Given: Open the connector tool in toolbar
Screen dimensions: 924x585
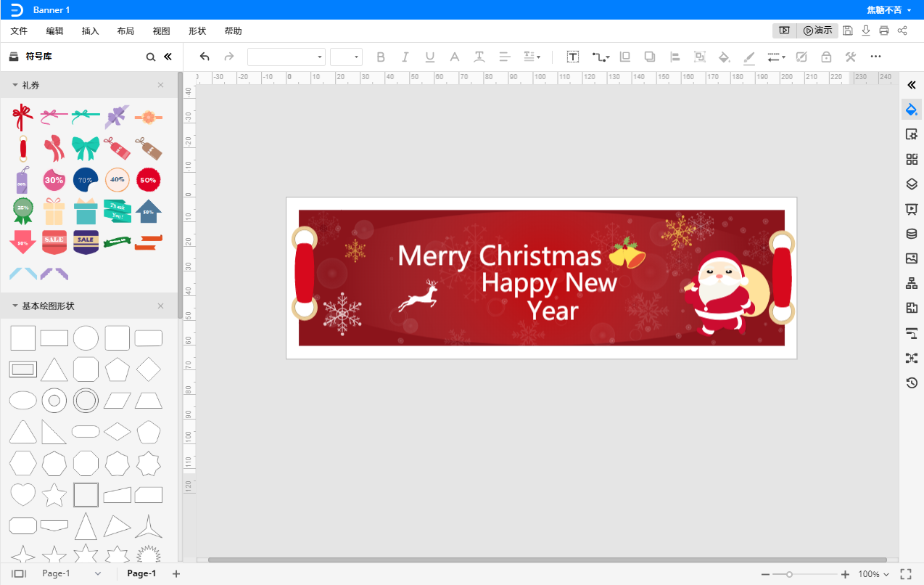Looking at the screenshot, I should (x=601, y=57).
